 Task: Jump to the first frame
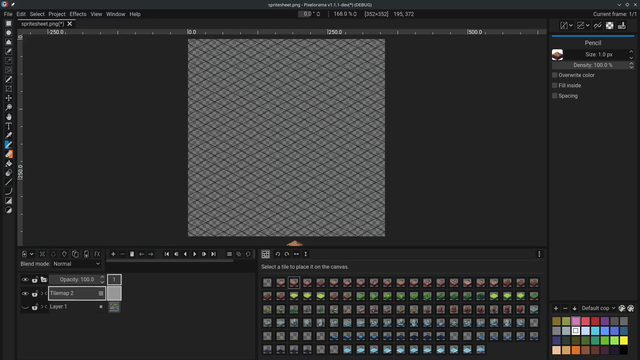(x=167, y=254)
